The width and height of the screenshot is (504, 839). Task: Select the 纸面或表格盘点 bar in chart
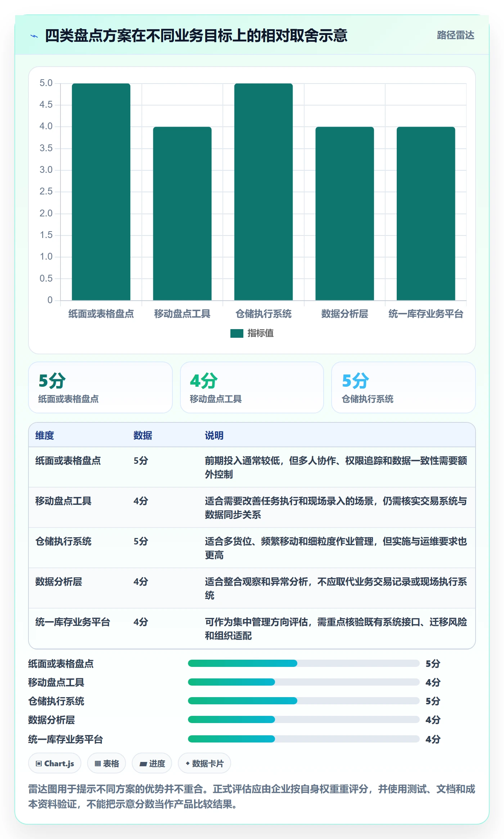101,192
